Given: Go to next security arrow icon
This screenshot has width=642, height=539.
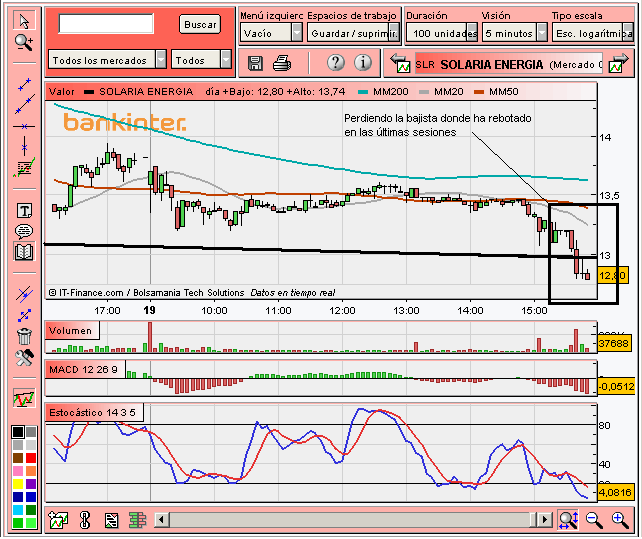Looking at the screenshot, I should click(x=618, y=63).
